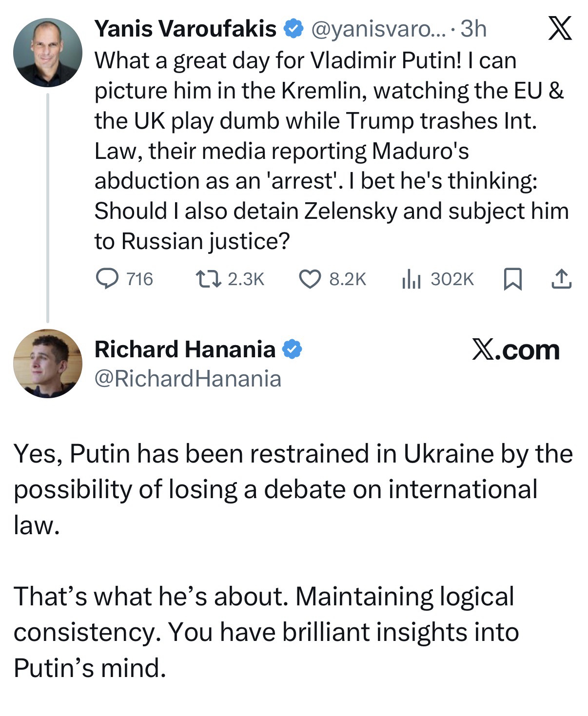The width and height of the screenshot is (588, 716).
Task: Click Varoufakis's blue verified badge
Action: [x=293, y=29]
